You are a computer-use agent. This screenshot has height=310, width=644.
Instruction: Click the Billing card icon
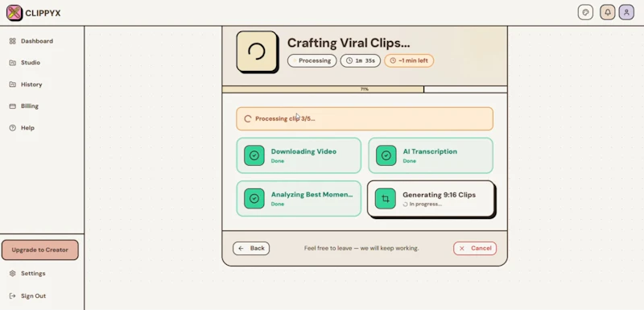pos(12,106)
